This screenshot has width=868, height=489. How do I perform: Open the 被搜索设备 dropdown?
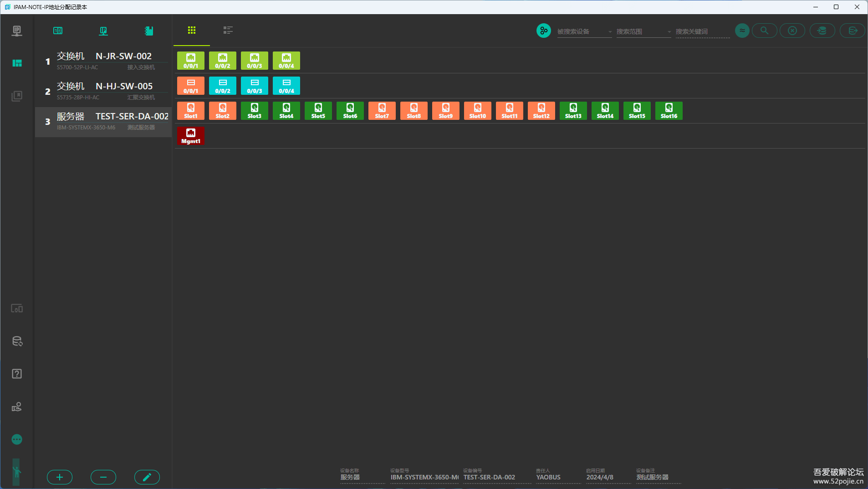click(584, 31)
